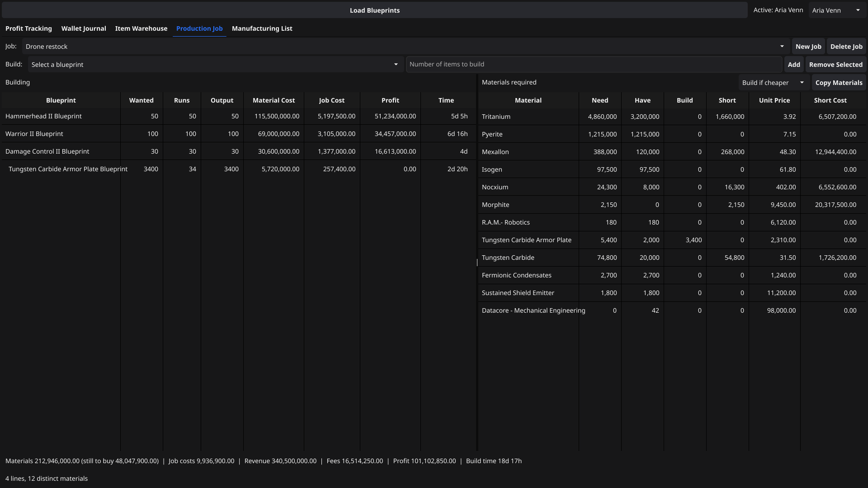The image size is (868, 488).
Task: Select the Warrior II Blueprint row
Action: [x=239, y=134]
